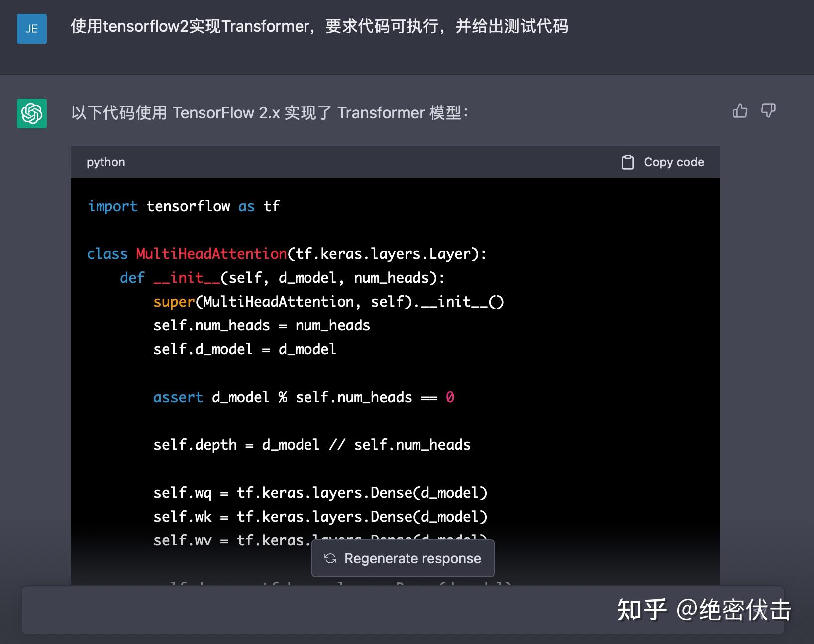Click the thumbs up feedback icon
The image size is (814, 644).
(740, 110)
